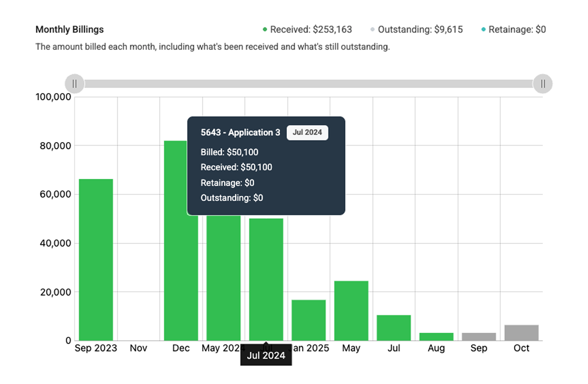Screen dimensions: 588x384
Task: Click the gray Oct outstanding bar
Action: [x=521, y=333]
